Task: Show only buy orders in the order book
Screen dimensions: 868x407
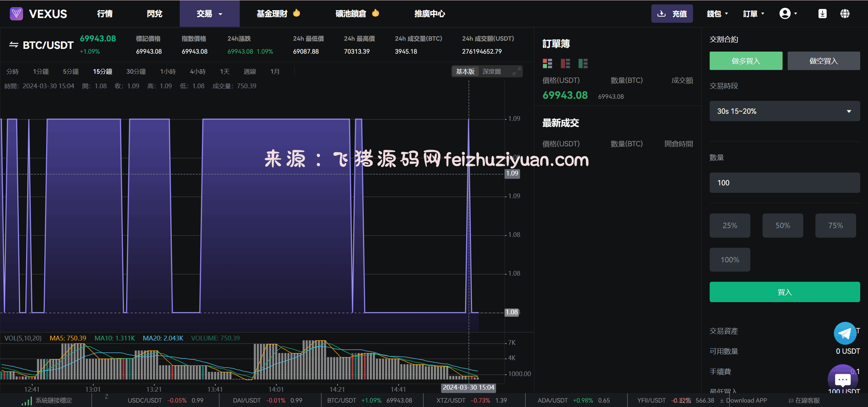Action: click(x=583, y=63)
